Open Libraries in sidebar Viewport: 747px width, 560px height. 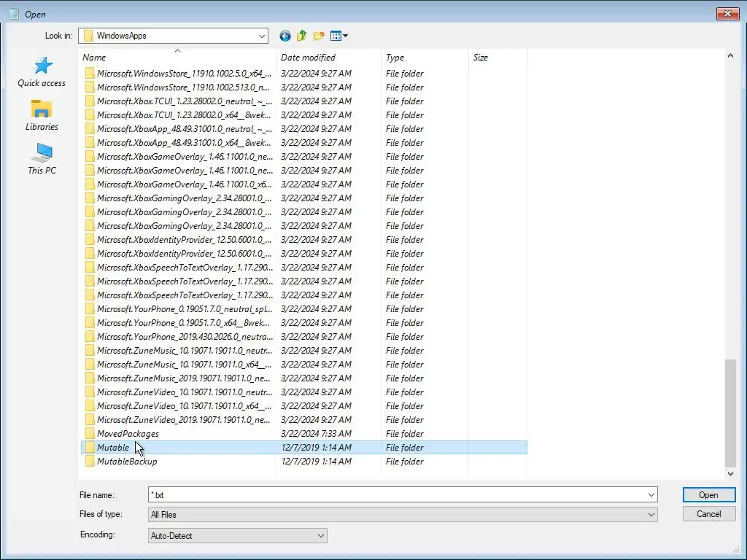[x=42, y=115]
